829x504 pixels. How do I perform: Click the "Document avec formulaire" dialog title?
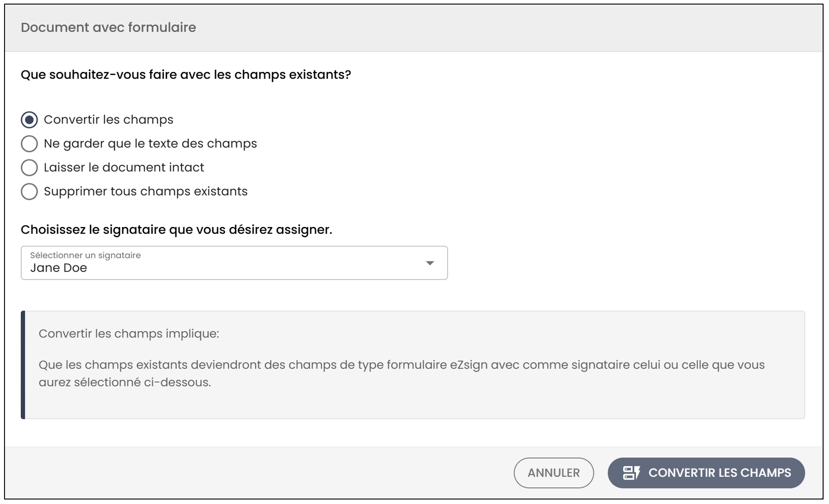(x=109, y=28)
